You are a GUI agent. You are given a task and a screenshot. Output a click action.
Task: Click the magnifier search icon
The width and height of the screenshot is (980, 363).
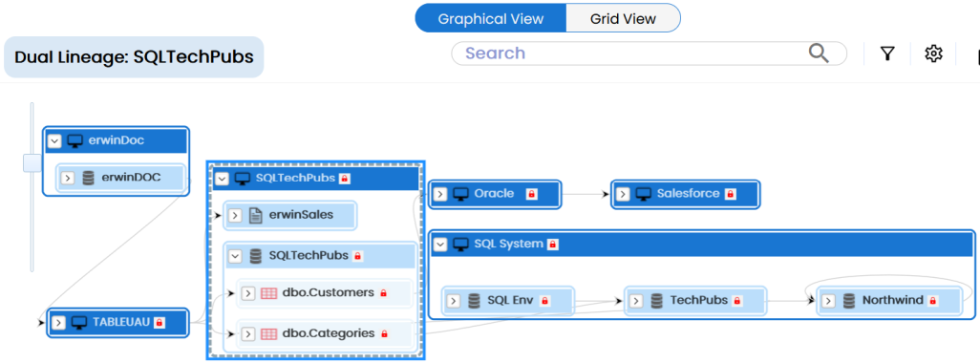pos(819,53)
